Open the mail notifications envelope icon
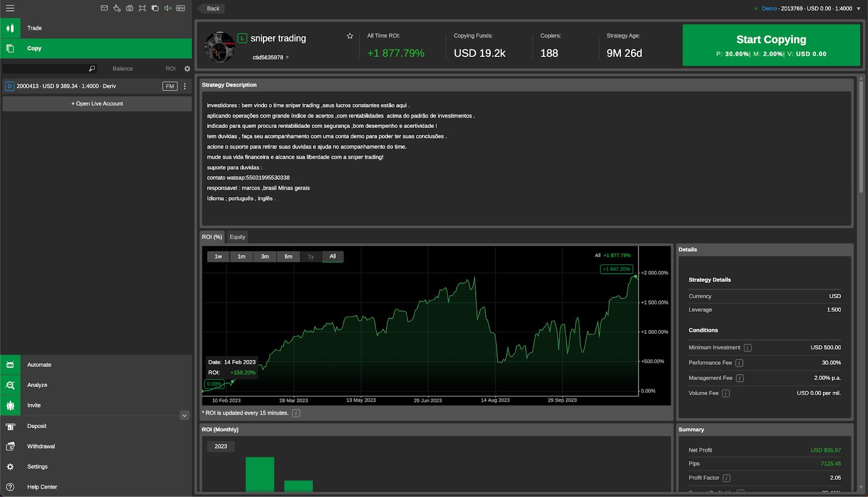This screenshot has height=497, width=868. 104,8
